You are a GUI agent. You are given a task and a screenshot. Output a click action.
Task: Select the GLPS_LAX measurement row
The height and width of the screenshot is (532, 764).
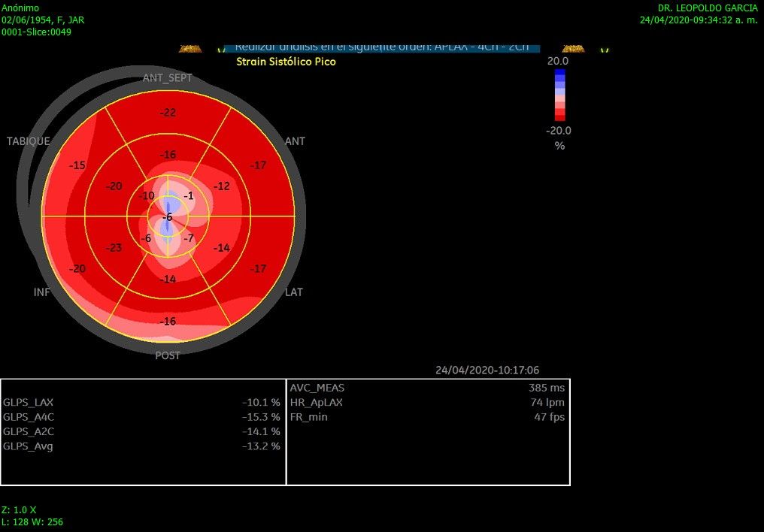point(143,403)
